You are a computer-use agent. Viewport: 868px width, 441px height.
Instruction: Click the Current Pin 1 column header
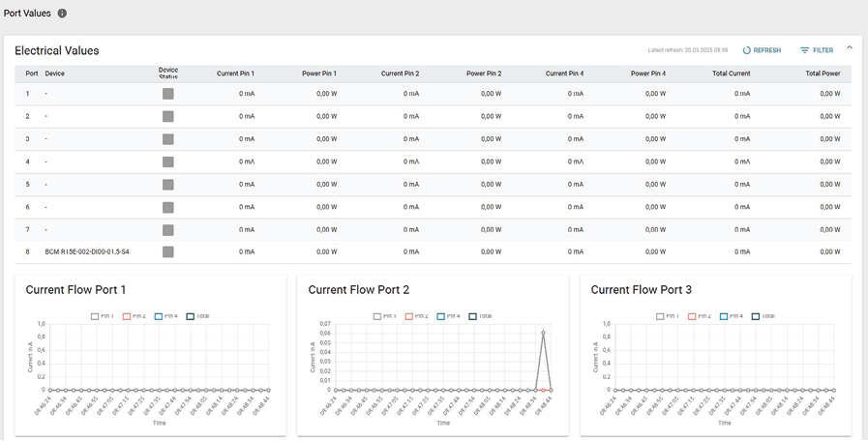click(235, 73)
